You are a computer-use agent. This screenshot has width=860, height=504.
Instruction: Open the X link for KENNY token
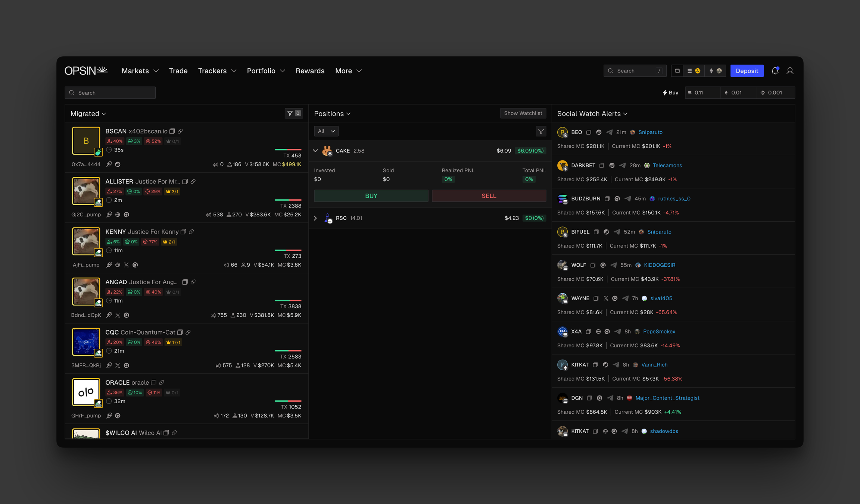(x=127, y=265)
